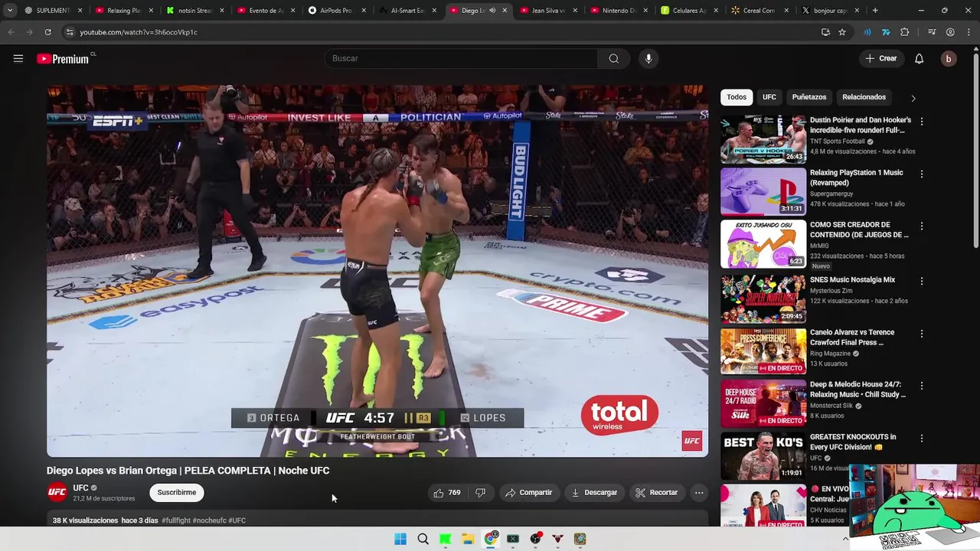
Task: Open the browser extensions puzzle icon
Action: [905, 32]
